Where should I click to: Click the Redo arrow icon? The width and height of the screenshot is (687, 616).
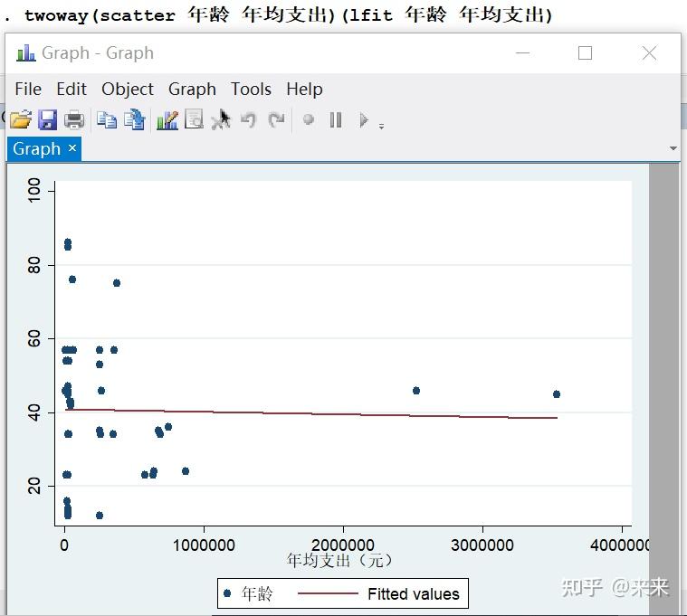click(276, 119)
